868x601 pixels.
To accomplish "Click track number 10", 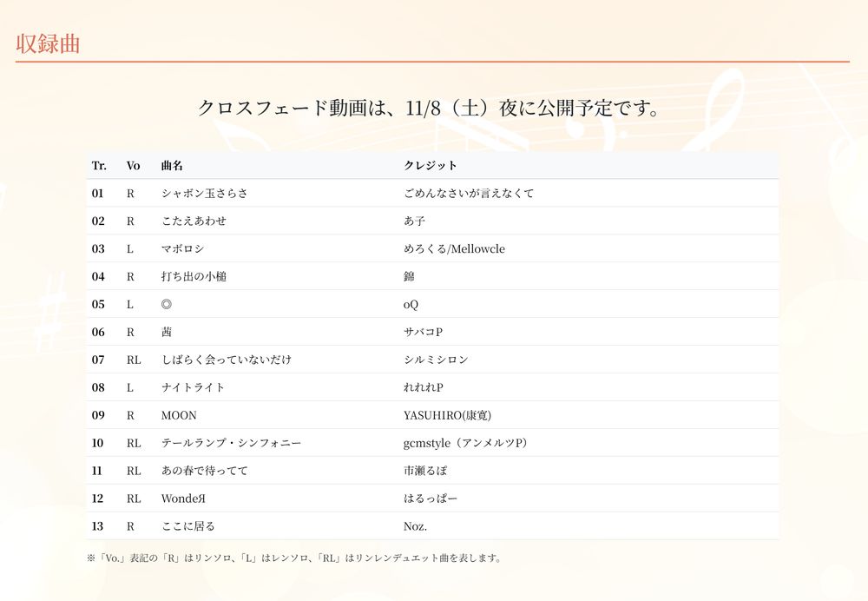I will click(97, 443).
